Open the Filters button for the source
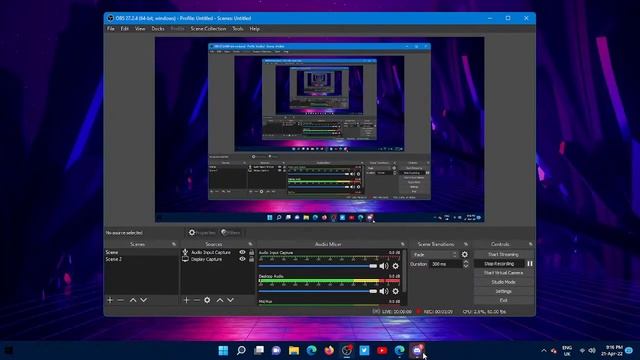The width and height of the screenshot is (640, 360). 231,233
